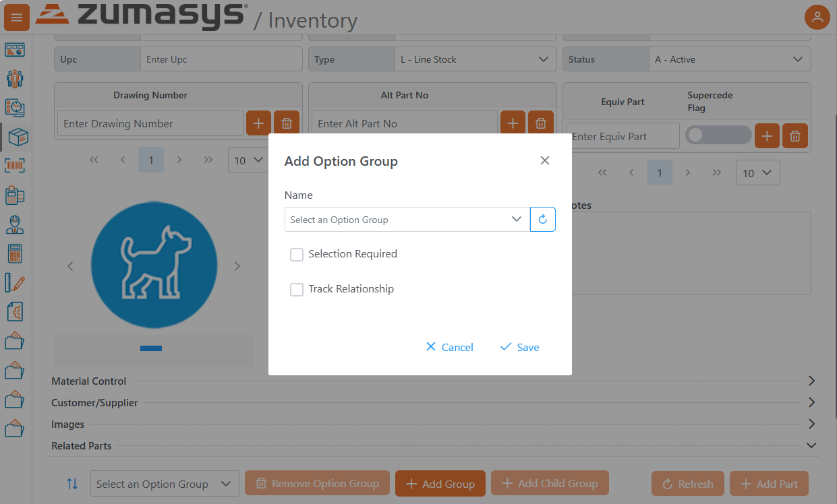Image resolution: width=837 pixels, height=504 pixels.
Task: Expand the Customer/Supplier section
Action: (811, 402)
